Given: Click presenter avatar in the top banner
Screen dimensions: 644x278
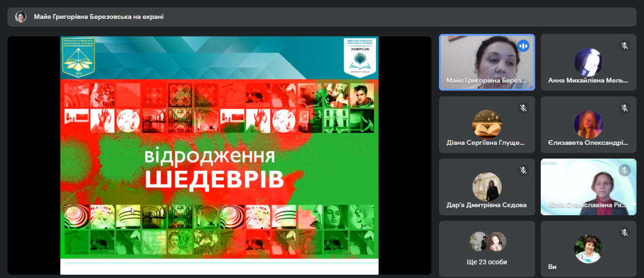Looking at the screenshot, I should click(x=21, y=17).
